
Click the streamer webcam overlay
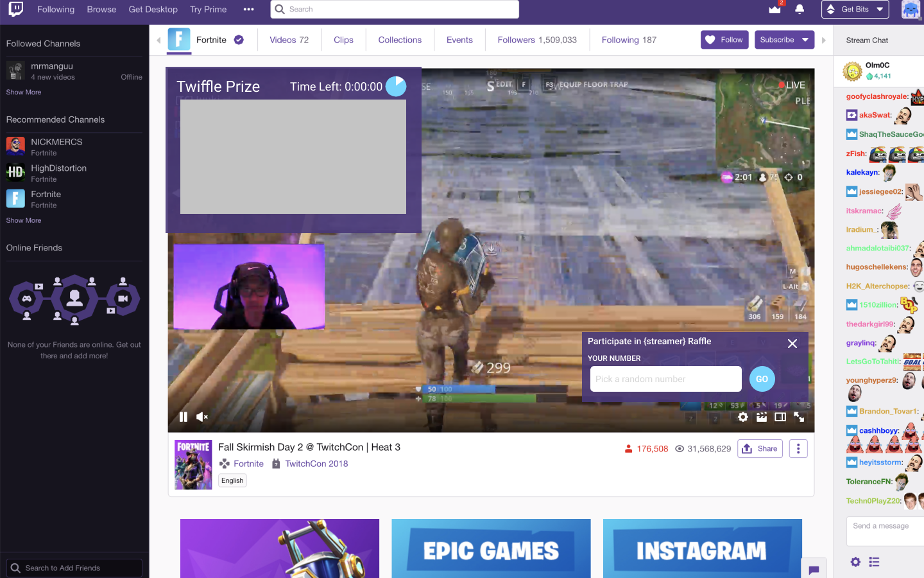click(249, 286)
